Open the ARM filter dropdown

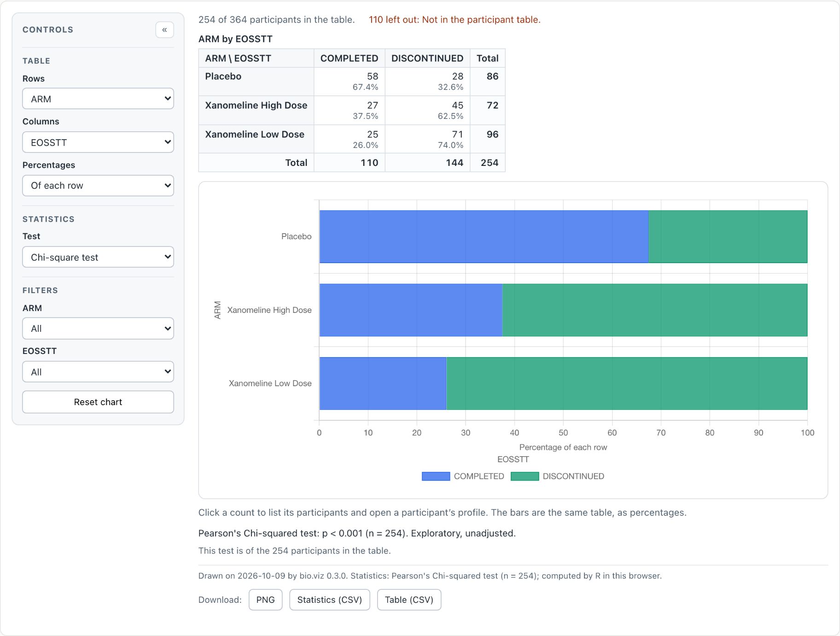point(98,328)
